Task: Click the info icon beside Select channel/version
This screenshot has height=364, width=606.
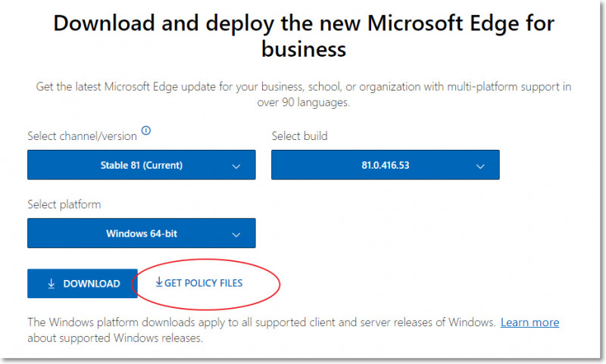Action: (x=145, y=130)
